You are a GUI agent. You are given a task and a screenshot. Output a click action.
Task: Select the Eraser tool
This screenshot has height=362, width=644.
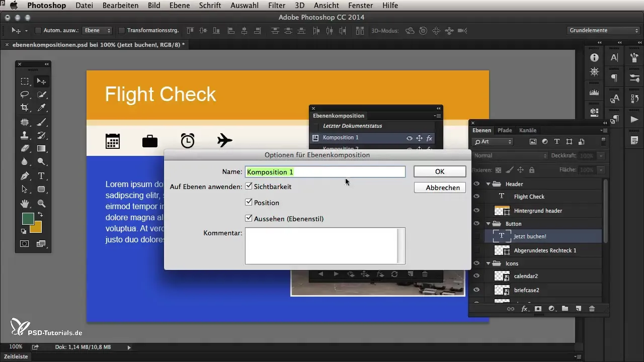(24, 148)
